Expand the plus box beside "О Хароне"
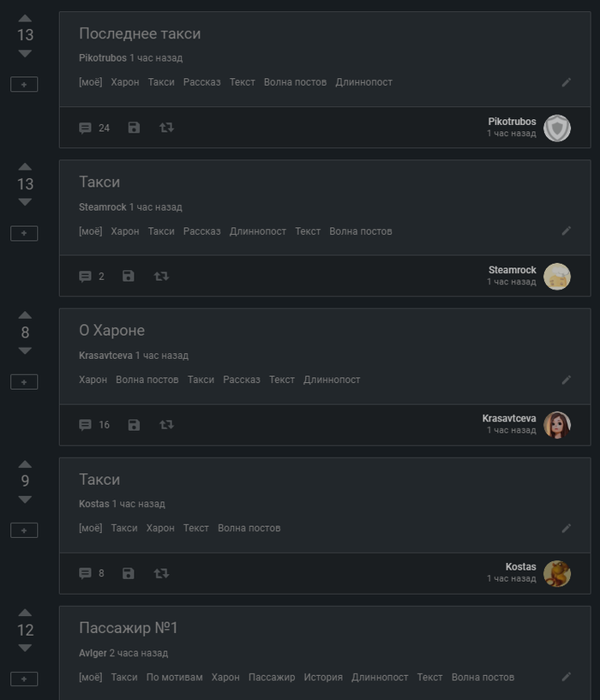600x700 pixels. (24, 381)
